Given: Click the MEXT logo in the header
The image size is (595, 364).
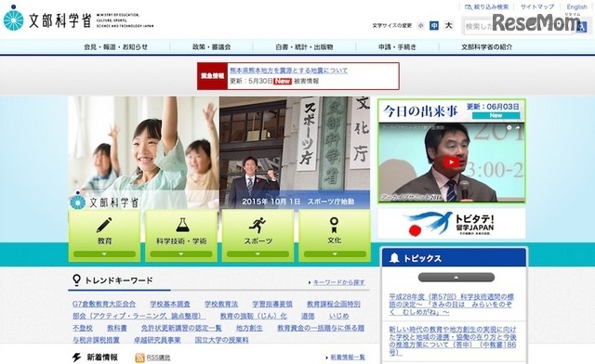Looking at the screenshot, I should [78, 19].
